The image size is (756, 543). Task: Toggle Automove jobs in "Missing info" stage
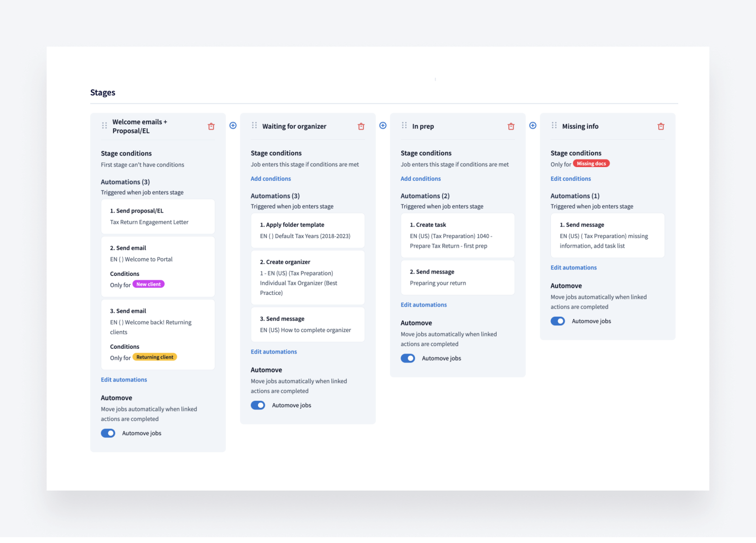coord(557,321)
